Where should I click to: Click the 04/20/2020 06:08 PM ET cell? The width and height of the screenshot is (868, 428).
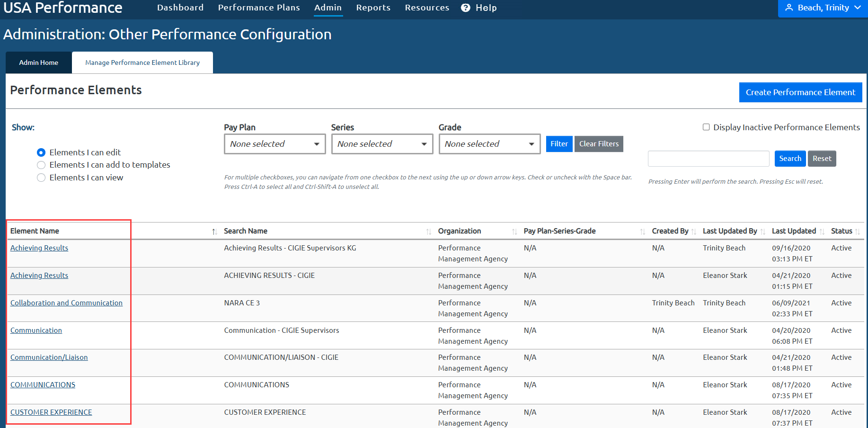pyautogui.click(x=792, y=336)
